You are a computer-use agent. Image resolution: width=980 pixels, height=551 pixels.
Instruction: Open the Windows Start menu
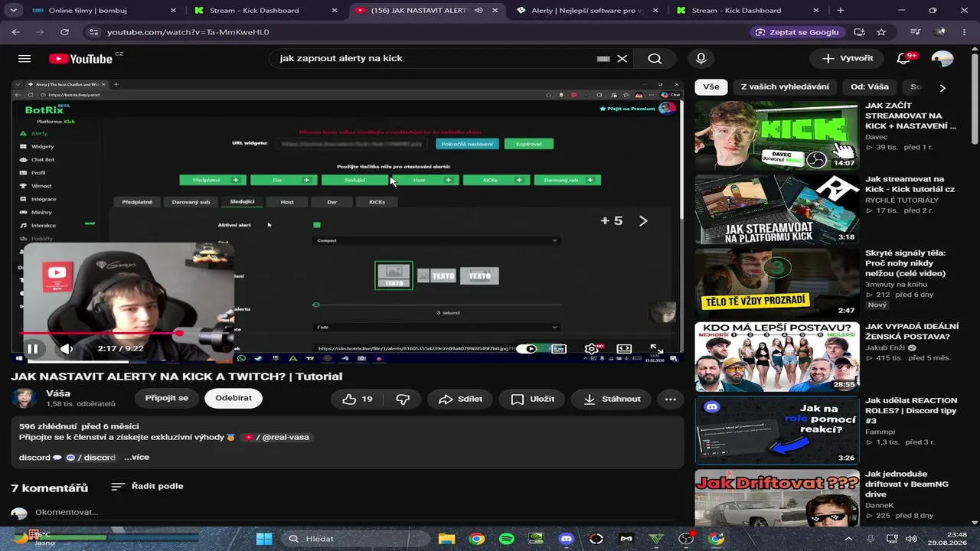click(x=264, y=539)
